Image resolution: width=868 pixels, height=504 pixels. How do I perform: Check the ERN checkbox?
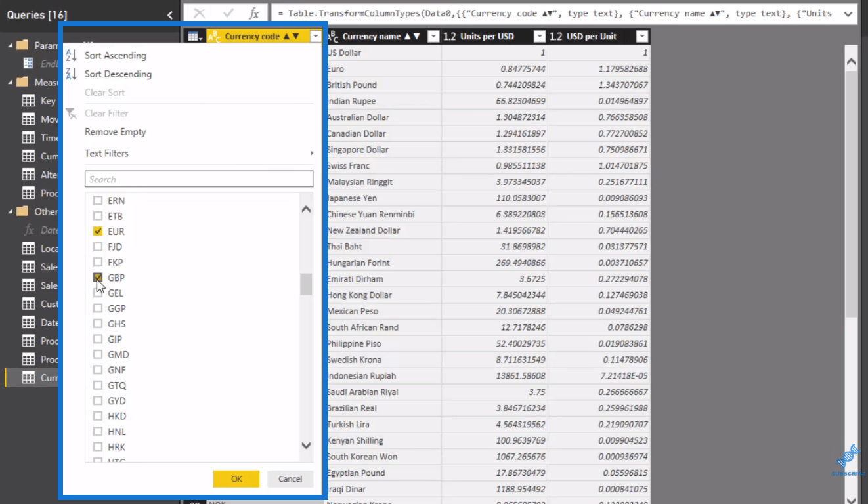(98, 201)
